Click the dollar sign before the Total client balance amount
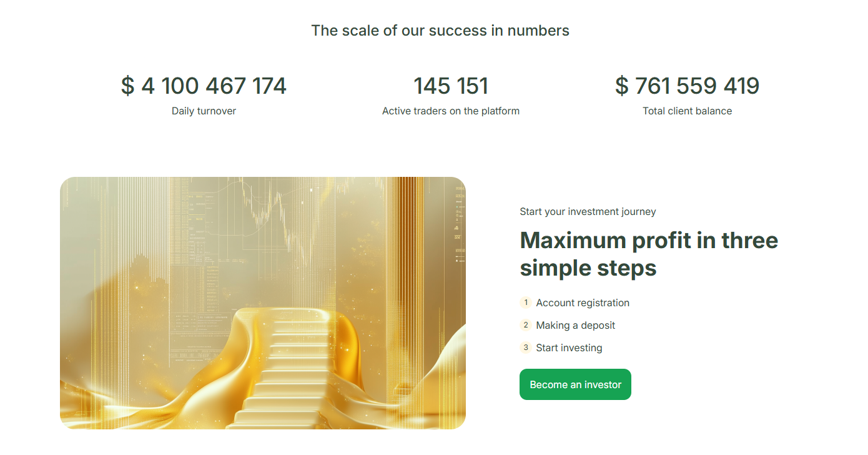Screen dimensions: 868x455 tap(621, 86)
